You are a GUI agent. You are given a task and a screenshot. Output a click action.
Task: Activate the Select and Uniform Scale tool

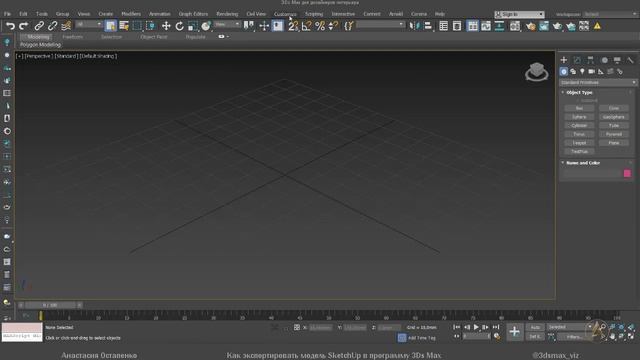pos(193,26)
